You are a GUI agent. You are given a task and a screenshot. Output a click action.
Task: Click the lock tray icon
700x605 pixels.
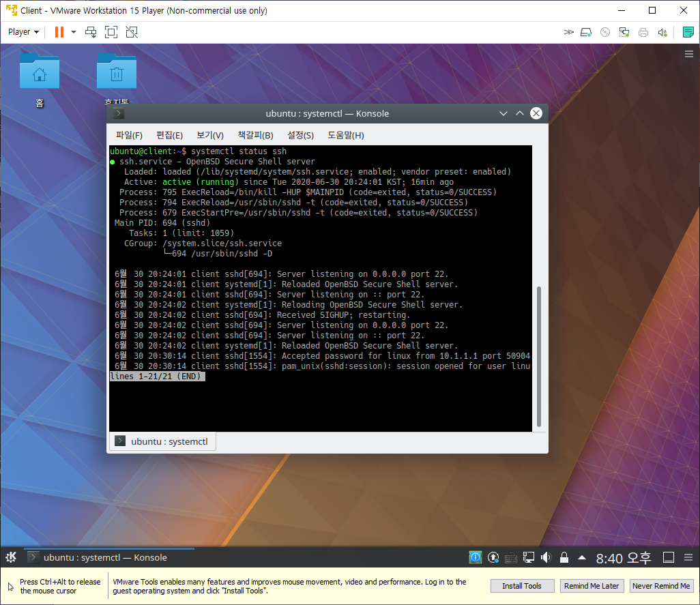pos(564,557)
